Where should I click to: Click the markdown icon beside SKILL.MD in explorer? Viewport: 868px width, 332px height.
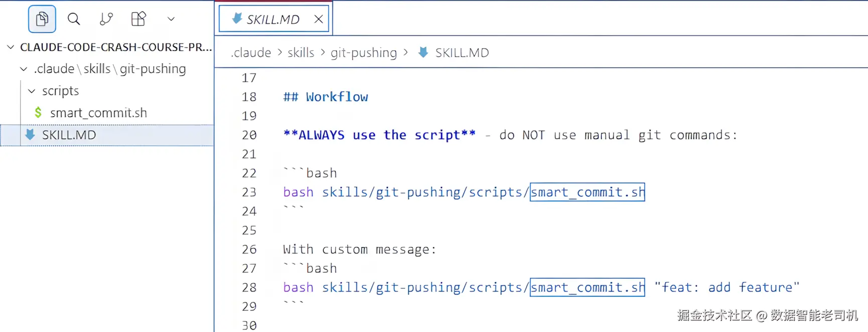pos(30,134)
